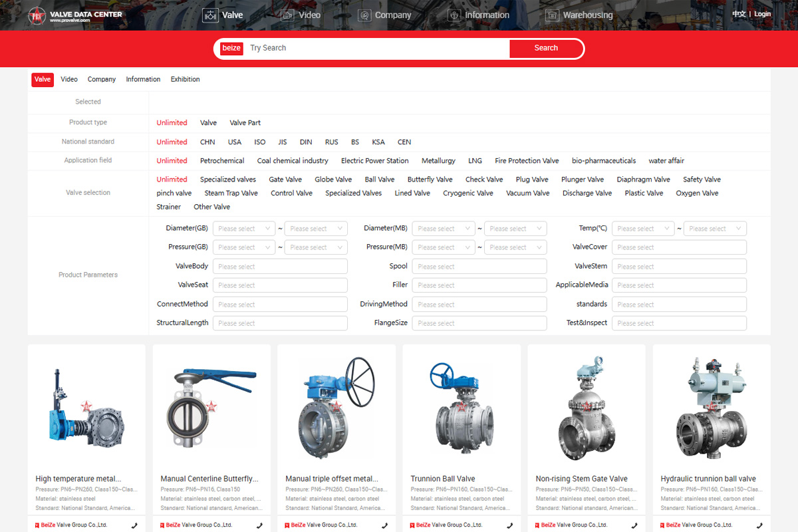The width and height of the screenshot is (798, 532).
Task: Open the first Diameter(GB) dropdown
Action: [x=244, y=229]
